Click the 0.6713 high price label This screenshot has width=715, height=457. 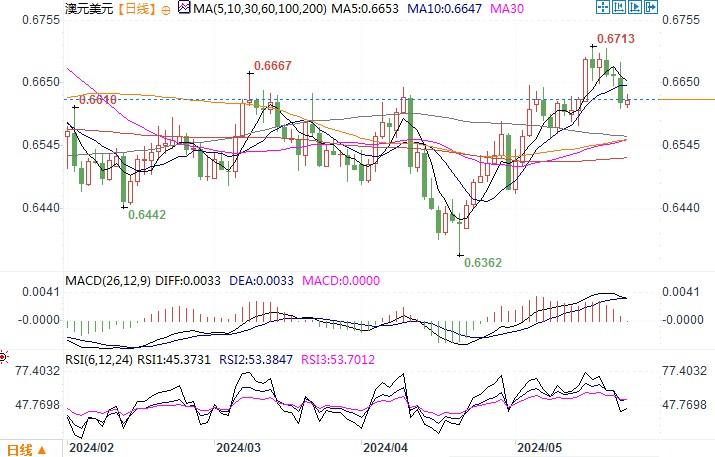(615, 39)
